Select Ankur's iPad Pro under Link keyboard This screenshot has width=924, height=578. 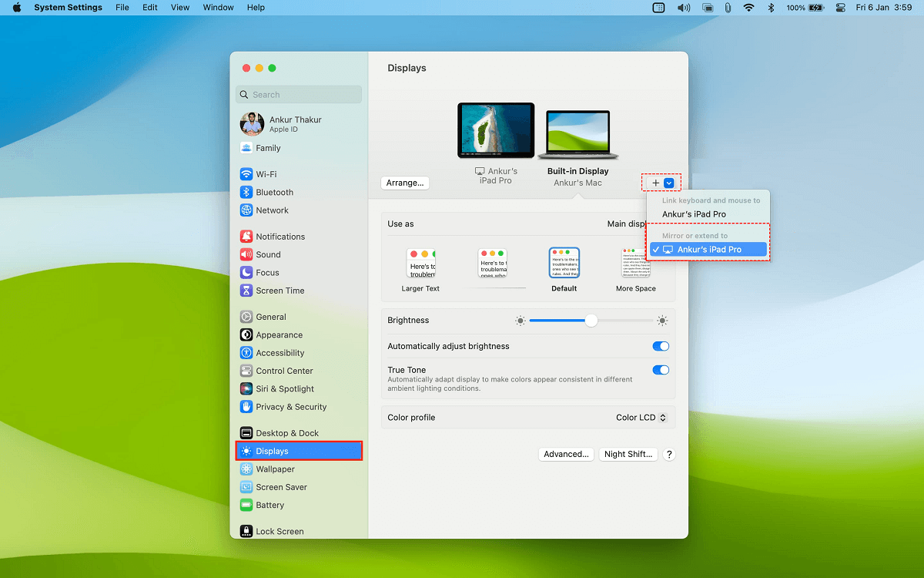pos(694,214)
